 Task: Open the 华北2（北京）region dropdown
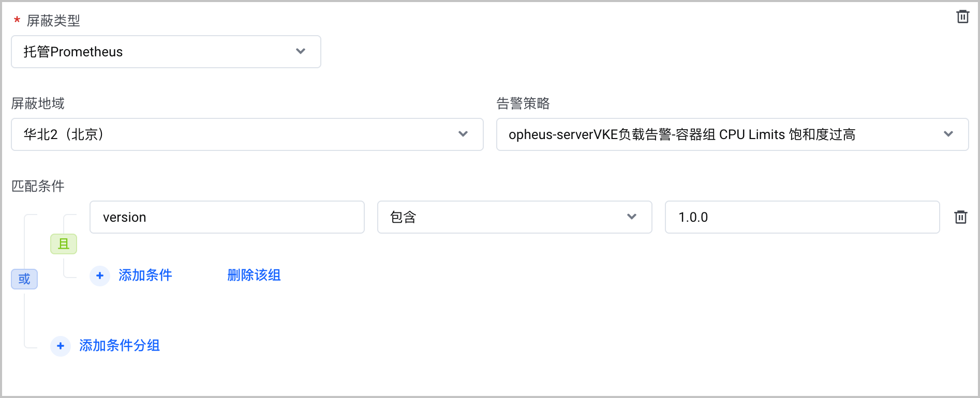[247, 134]
